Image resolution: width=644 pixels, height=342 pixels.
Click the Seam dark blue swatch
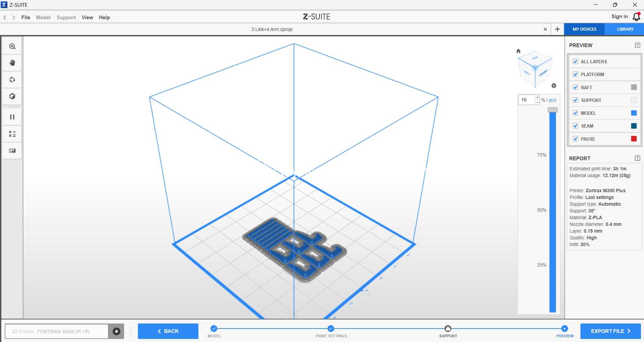(x=634, y=126)
